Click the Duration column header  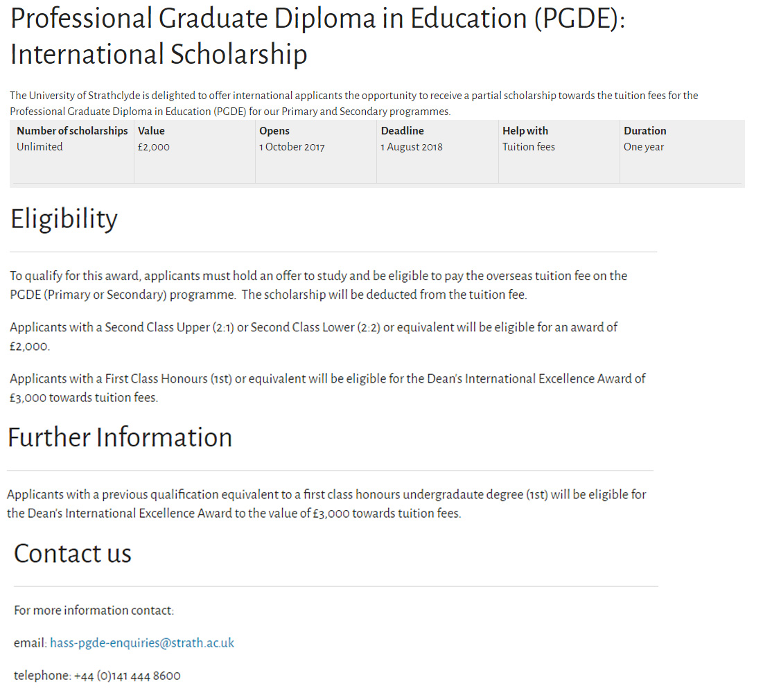coord(644,131)
